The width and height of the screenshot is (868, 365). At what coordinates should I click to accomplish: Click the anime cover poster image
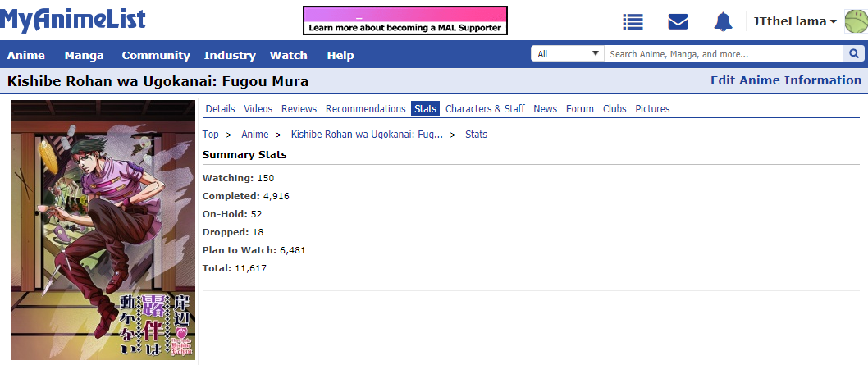tap(103, 230)
